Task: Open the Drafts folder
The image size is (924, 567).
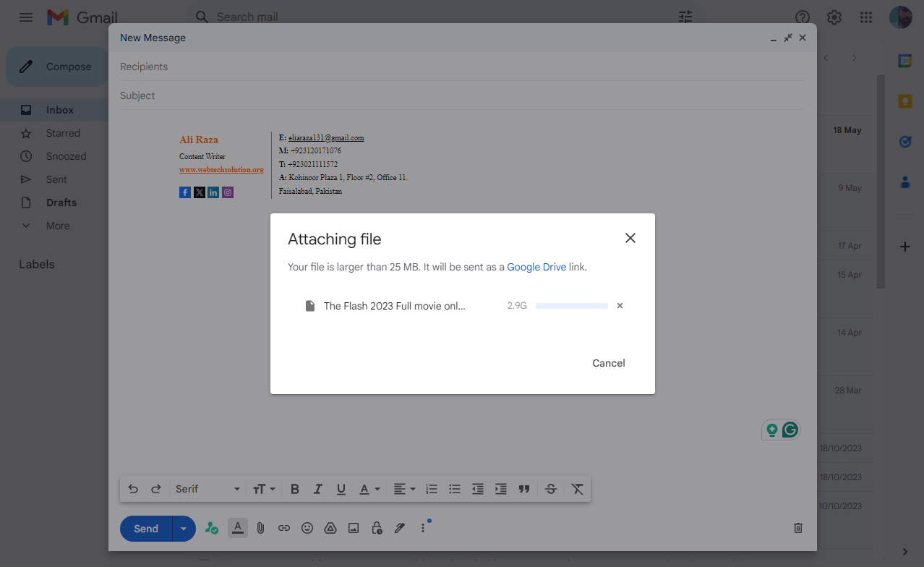Action: 61,202
